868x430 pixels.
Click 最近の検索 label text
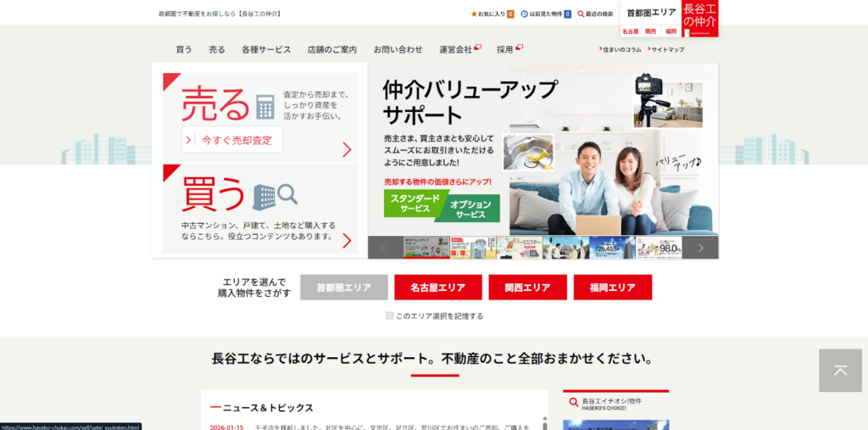[599, 14]
